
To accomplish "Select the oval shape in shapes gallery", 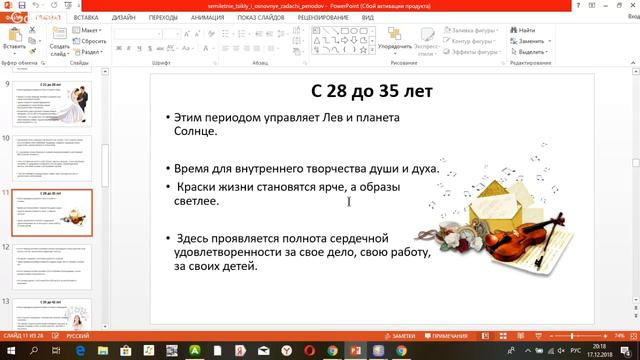I will (x=354, y=31).
